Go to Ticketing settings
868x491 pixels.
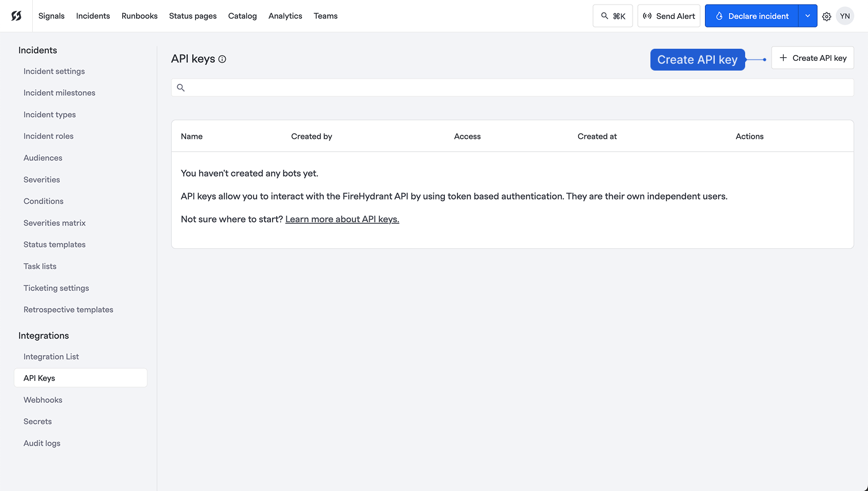click(x=56, y=288)
